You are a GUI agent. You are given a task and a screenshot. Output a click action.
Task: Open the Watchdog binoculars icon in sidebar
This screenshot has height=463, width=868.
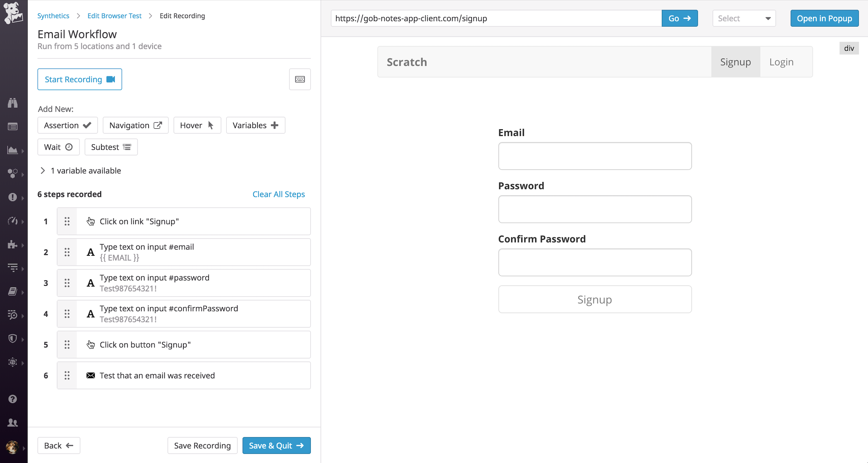(x=13, y=103)
